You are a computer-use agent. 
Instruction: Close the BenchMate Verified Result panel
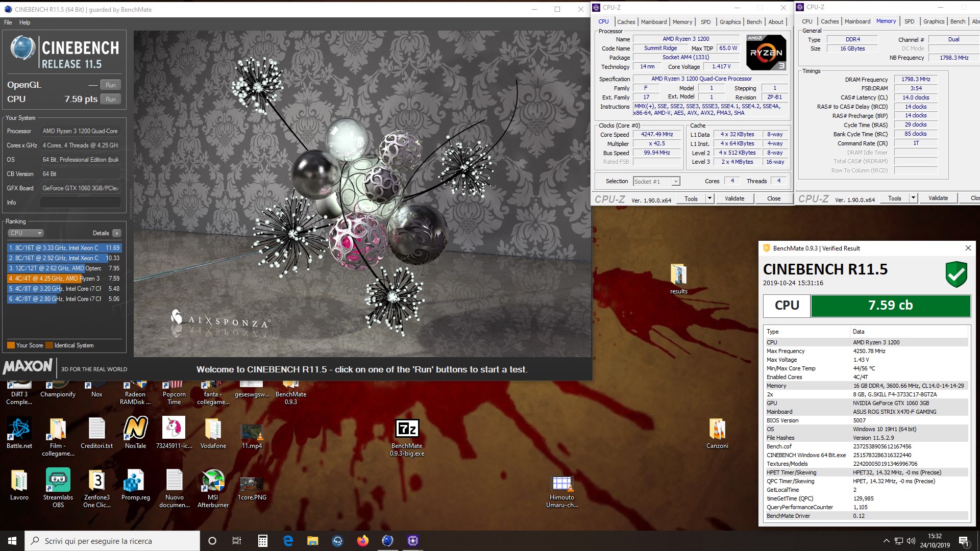(x=968, y=248)
